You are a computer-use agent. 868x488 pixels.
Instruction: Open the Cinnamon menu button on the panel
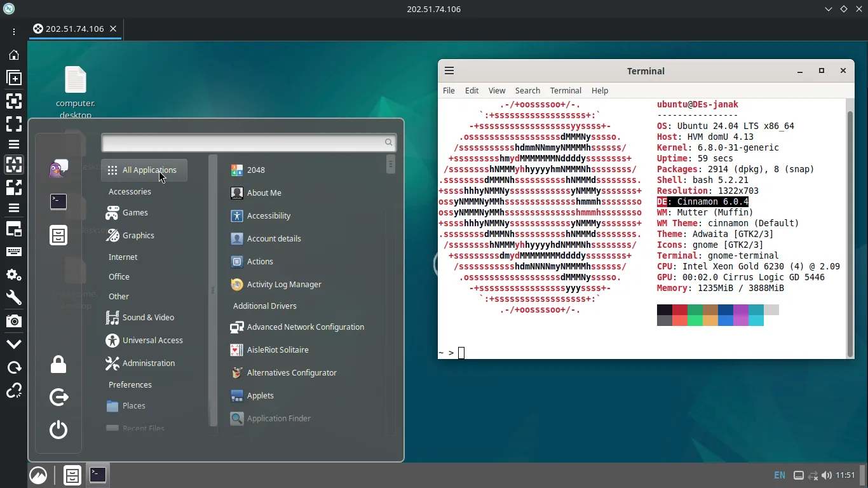click(x=38, y=475)
